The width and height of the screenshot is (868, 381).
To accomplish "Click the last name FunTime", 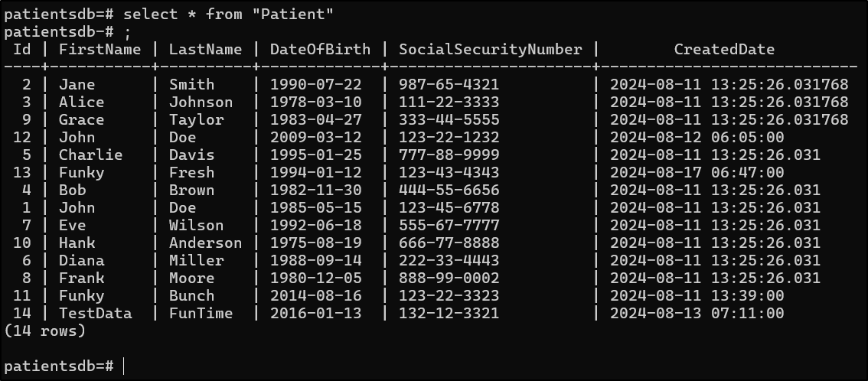I will [201, 314].
